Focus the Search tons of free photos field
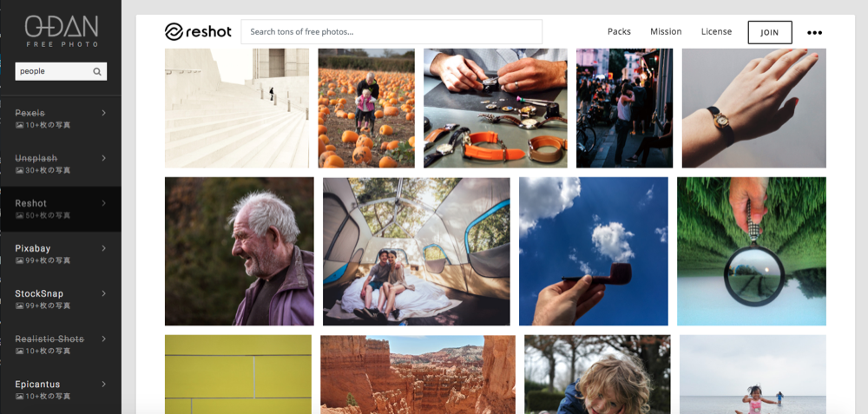Viewport: 868px width, 414px height. (x=391, y=31)
